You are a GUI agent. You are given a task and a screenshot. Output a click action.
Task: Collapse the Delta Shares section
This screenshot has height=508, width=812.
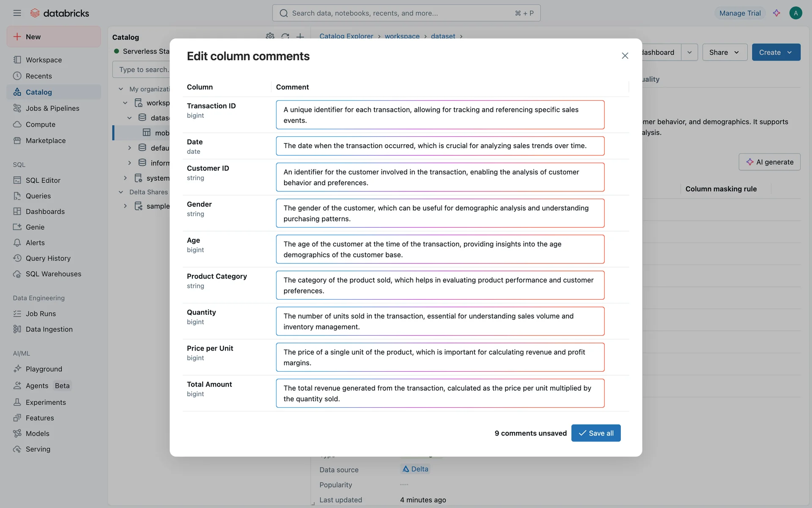tap(121, 192)
